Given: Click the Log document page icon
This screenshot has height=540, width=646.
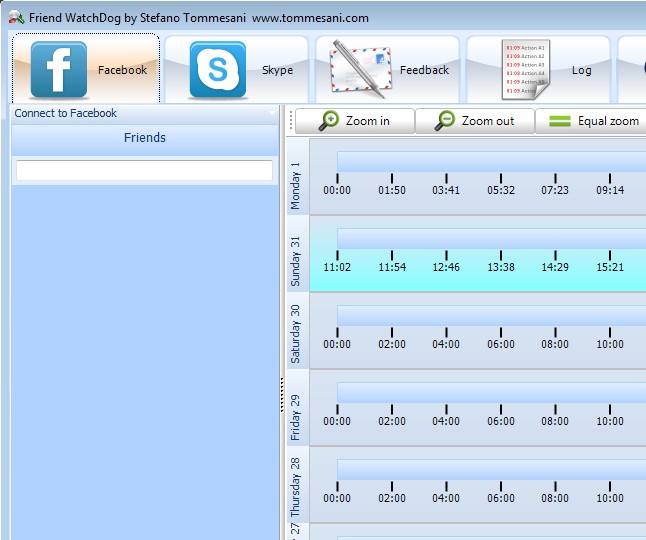Looking at the screenshot, I should click(526, 69).
